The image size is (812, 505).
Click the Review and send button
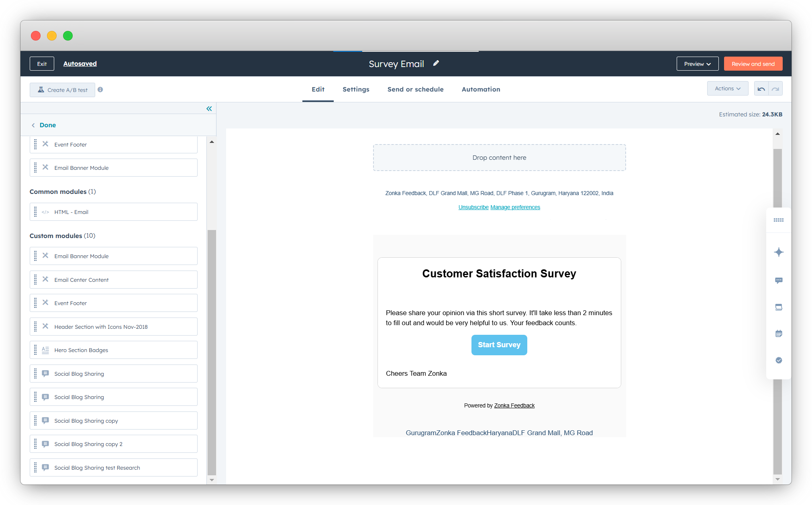tap(754, 63)
